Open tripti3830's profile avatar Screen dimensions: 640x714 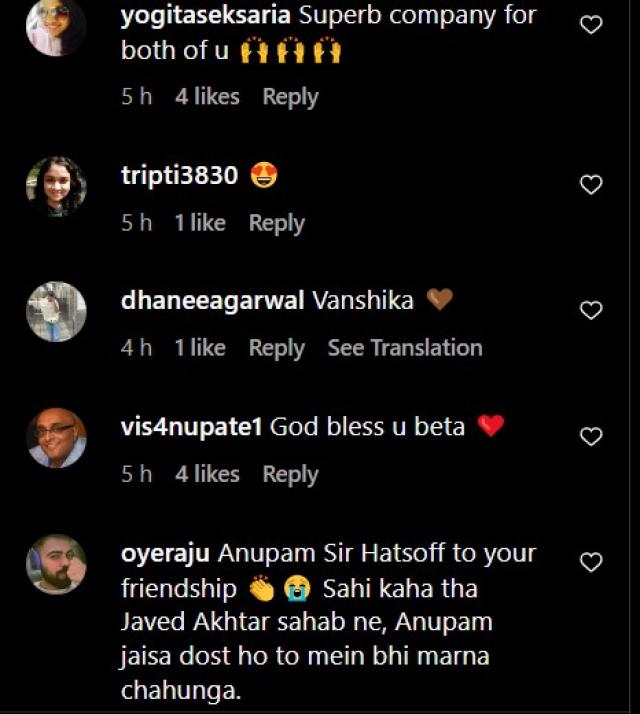coord(56,186)
